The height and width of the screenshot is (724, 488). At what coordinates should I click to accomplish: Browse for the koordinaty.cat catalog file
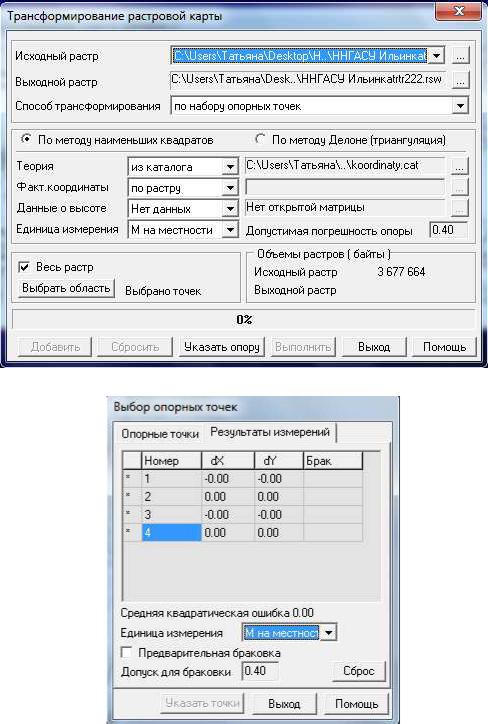click(459, 166)
